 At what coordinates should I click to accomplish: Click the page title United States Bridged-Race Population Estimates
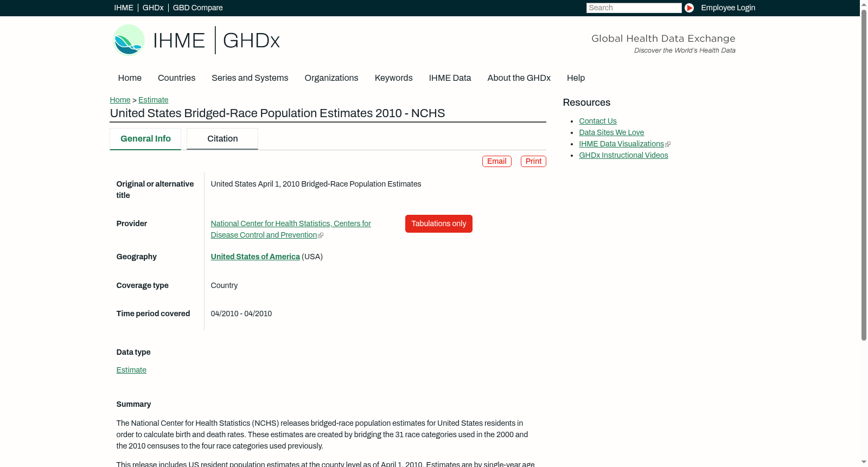click(277, 113)
